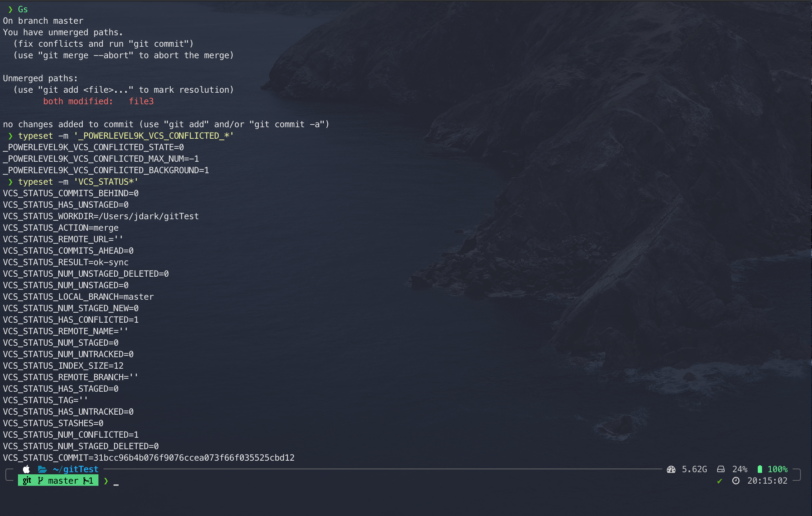
Task: Click the blue folder icon in prompt
Action: coord(42,469)
